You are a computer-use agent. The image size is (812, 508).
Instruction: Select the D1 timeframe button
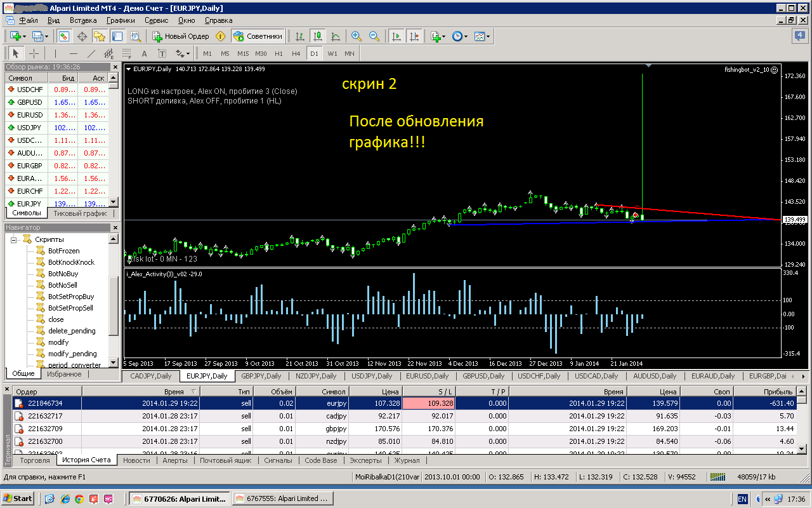[x=314, y=53]
